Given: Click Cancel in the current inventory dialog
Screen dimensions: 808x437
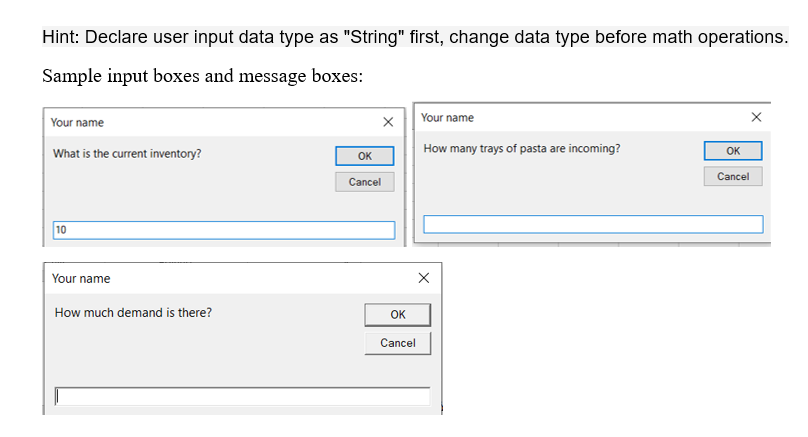Looking at the screenshot, I should 364,182.
